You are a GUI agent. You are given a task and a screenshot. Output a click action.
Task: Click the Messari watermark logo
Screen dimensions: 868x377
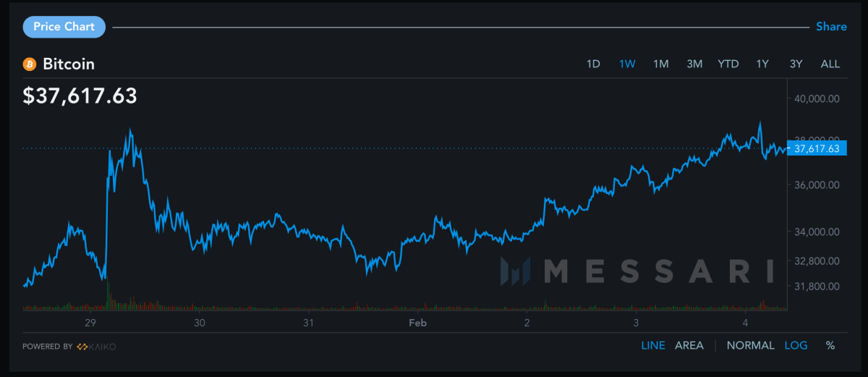(x=636, y=271)
